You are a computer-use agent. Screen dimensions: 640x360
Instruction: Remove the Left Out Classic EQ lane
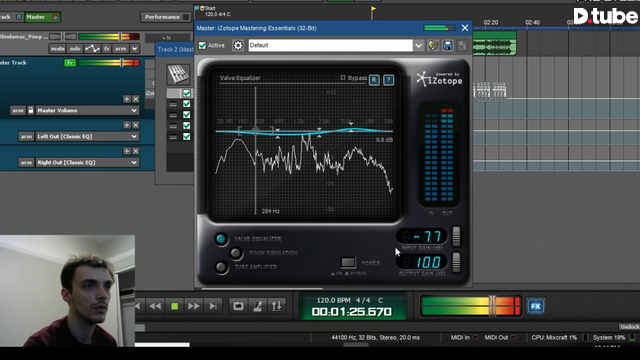click(136, 125)
